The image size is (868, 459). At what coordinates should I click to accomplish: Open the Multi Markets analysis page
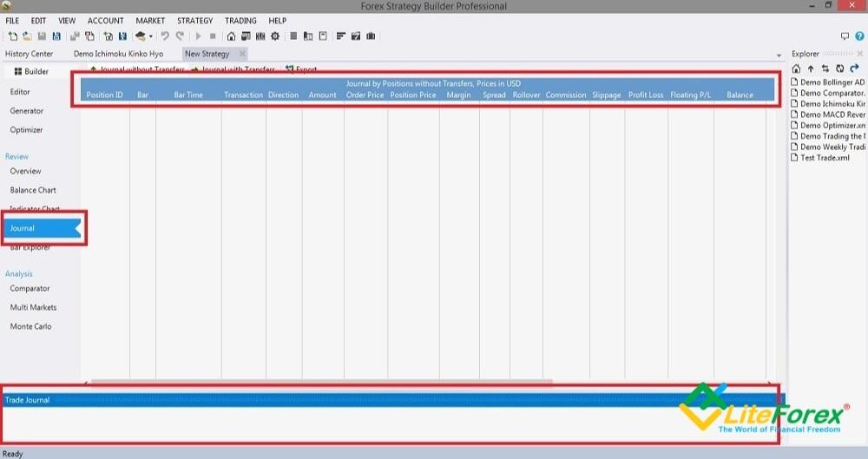33,307
